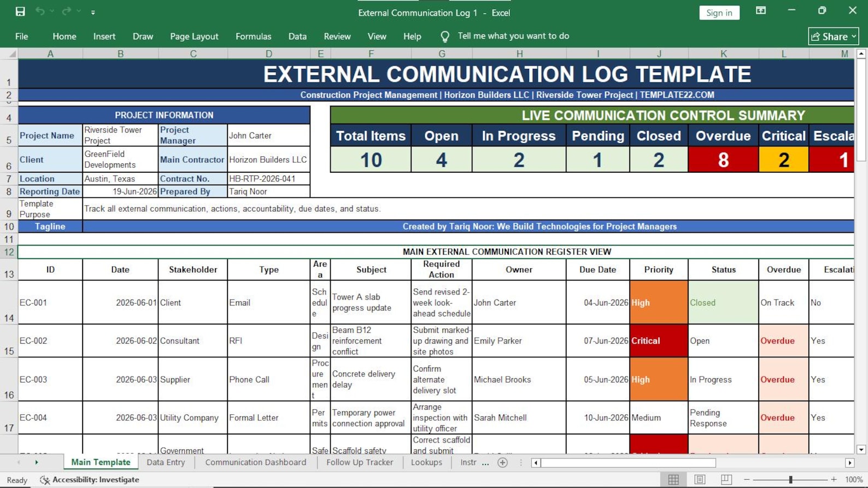Click the Select All corner triangle

[x=12, y=54]
